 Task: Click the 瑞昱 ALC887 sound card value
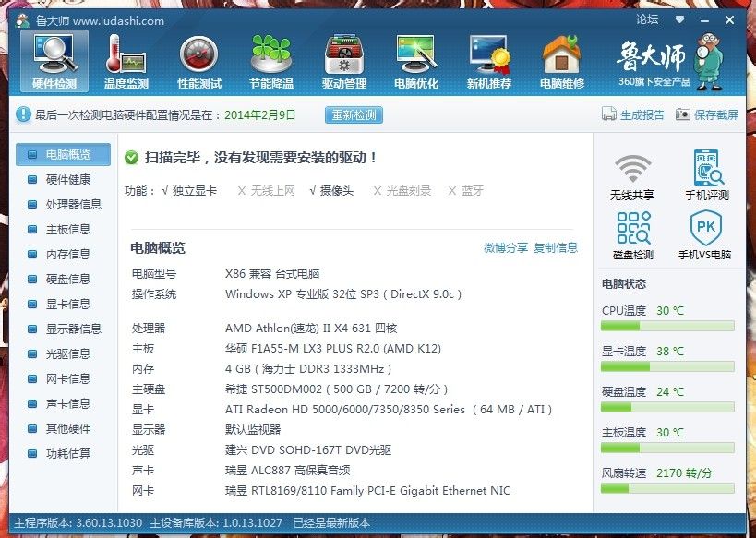click(287, 471)
